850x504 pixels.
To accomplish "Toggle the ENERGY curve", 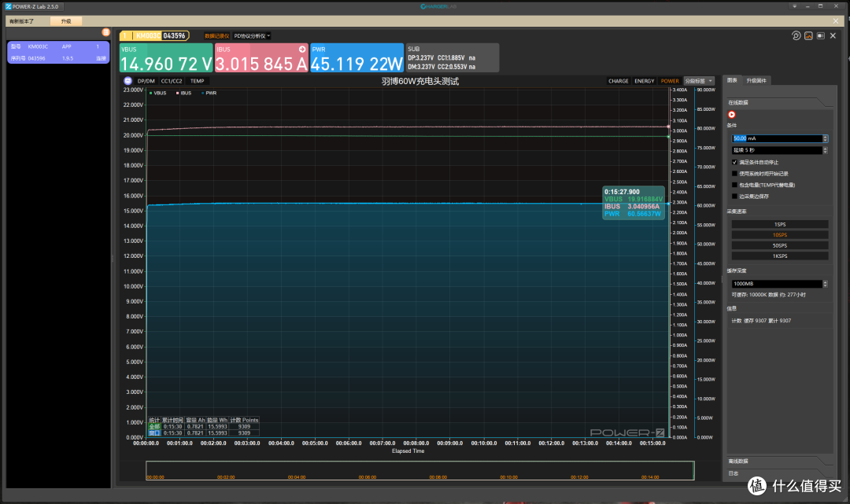I will [x=645, y=81].
